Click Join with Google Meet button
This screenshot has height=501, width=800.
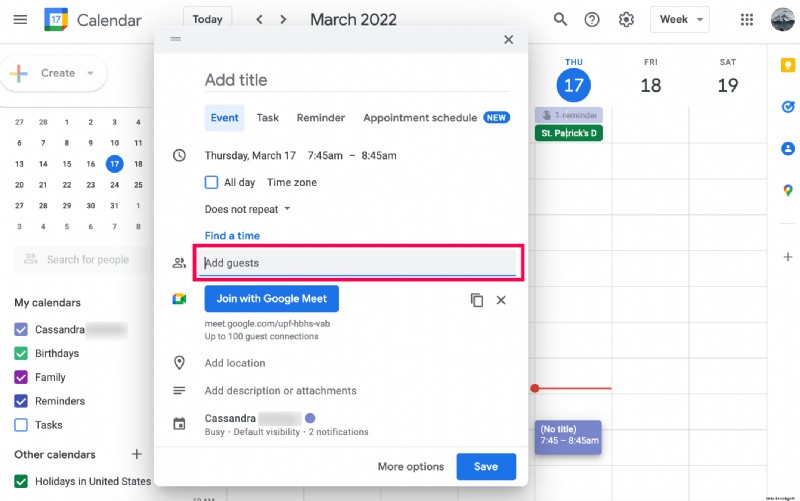coord(271,299)
